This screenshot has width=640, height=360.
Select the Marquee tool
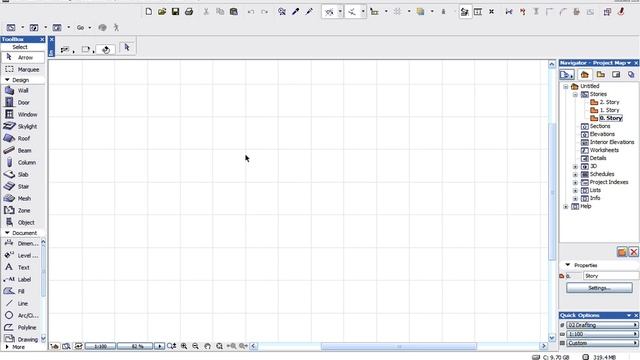[23, 69]
